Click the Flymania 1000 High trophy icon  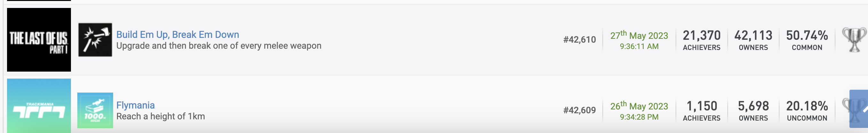[95, 110]
